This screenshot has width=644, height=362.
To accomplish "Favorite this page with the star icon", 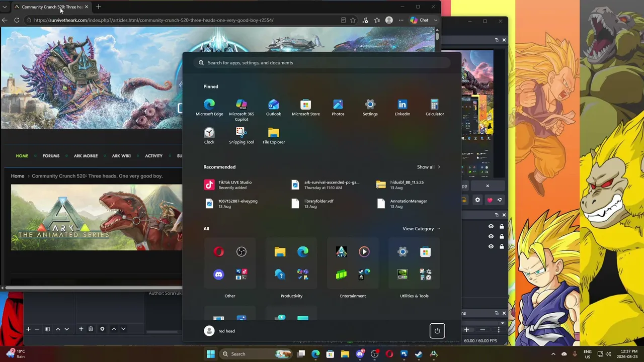I will (353, 20).
